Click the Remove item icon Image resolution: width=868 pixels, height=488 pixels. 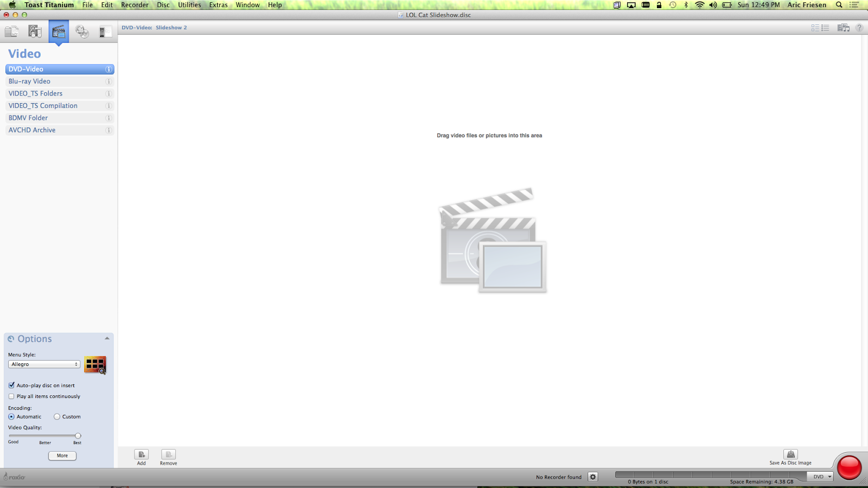168,454
